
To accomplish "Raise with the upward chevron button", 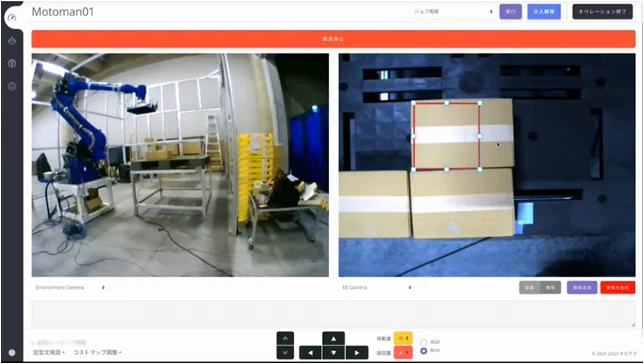I will pos(285,339).
